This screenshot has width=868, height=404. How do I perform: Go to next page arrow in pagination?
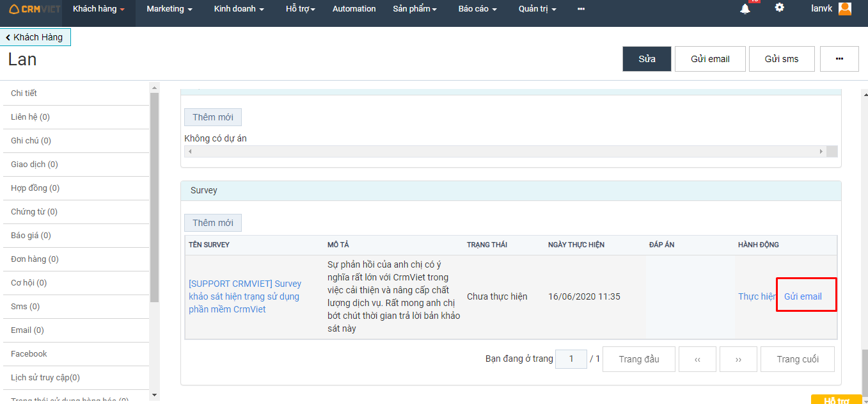coord(738,359)
